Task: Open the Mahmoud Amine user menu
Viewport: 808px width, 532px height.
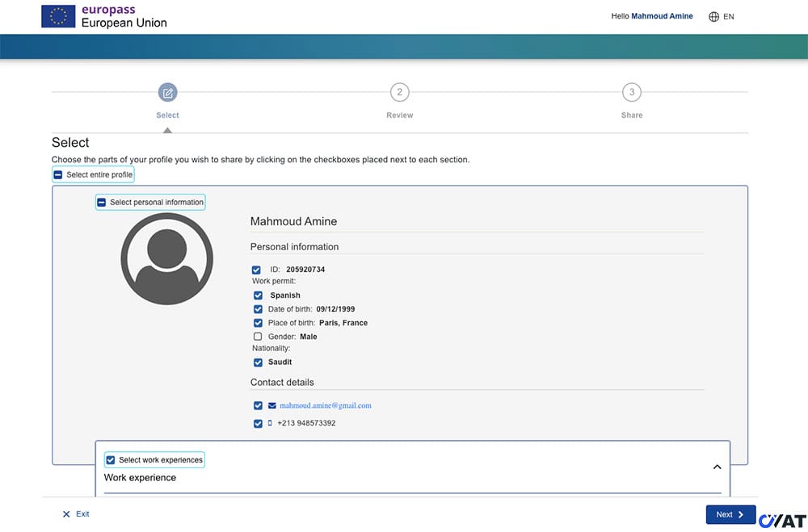Action: (661, 16)
